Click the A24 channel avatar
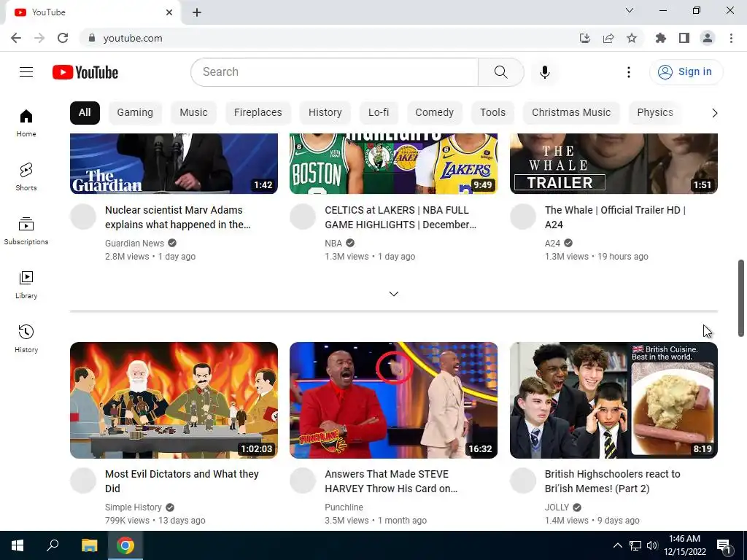This screenshot has width=747, height=560. click(x=523, y=217)
